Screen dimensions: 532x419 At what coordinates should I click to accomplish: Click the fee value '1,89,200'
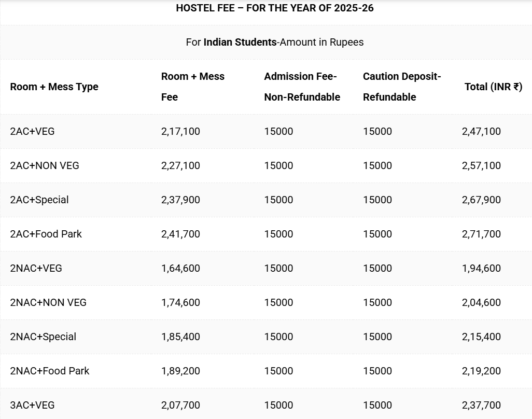point(180,371)
